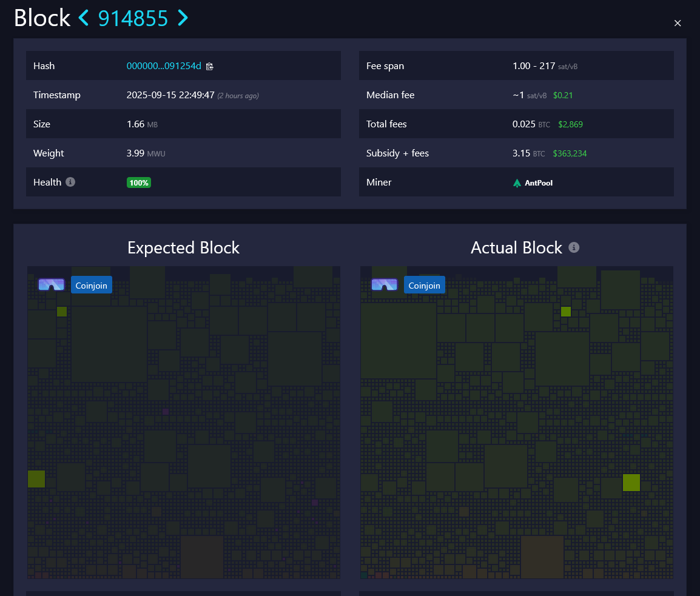Toggle the Coinjoin filter in Actual Block

425,285
